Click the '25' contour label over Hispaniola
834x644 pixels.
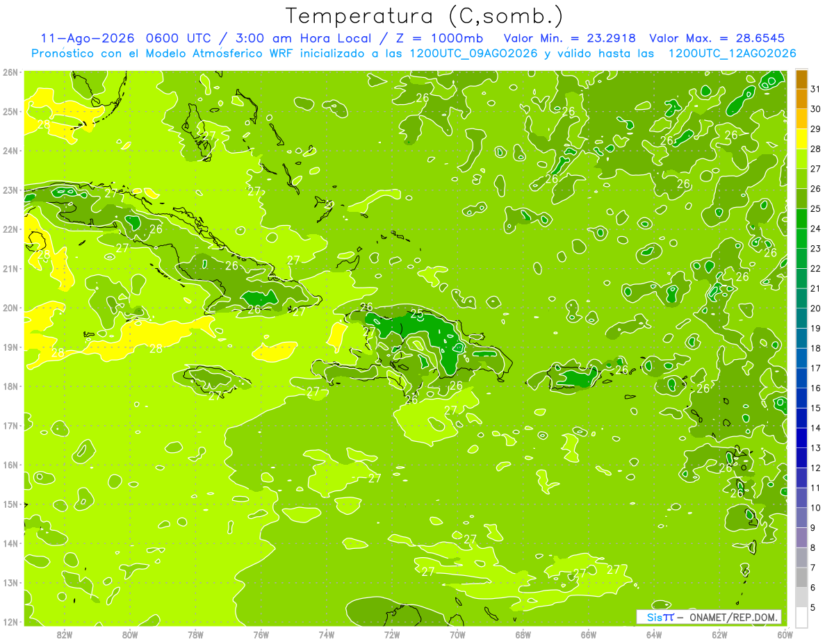(416, 313)
